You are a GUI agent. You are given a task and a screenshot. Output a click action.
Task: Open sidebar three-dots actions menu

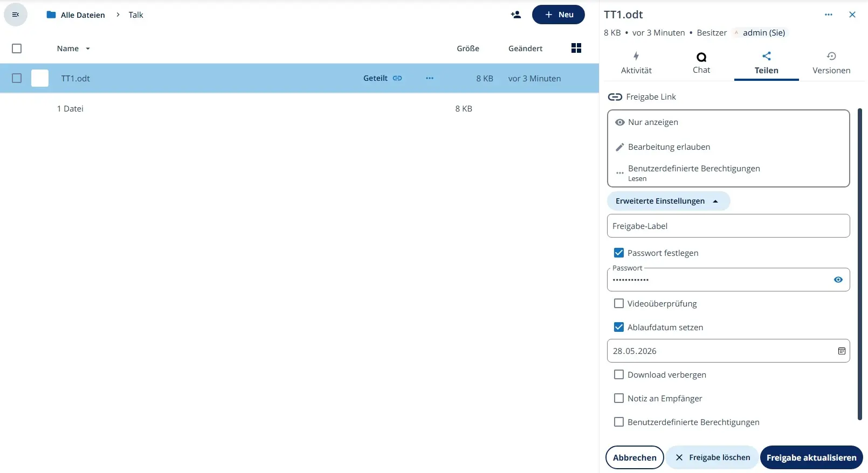829,15
